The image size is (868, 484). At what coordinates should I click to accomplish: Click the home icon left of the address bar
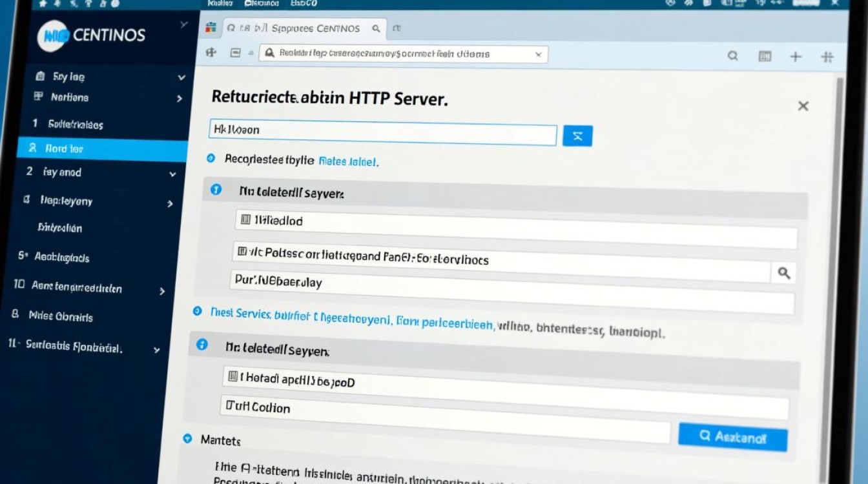(x=210, y=54)
